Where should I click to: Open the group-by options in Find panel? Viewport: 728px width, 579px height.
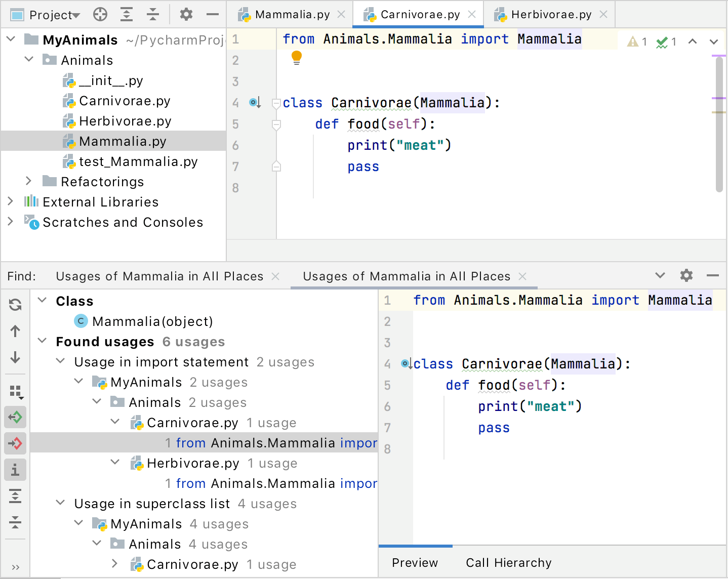click(x=15, y=391)
